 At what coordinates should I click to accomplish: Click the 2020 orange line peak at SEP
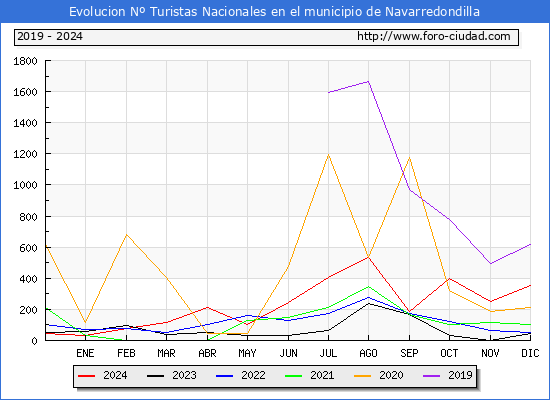(x=409, y=158)
